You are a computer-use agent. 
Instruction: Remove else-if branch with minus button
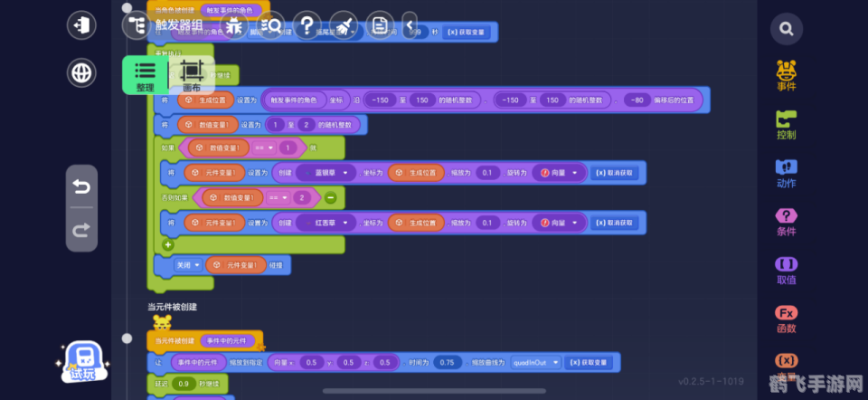331,197
